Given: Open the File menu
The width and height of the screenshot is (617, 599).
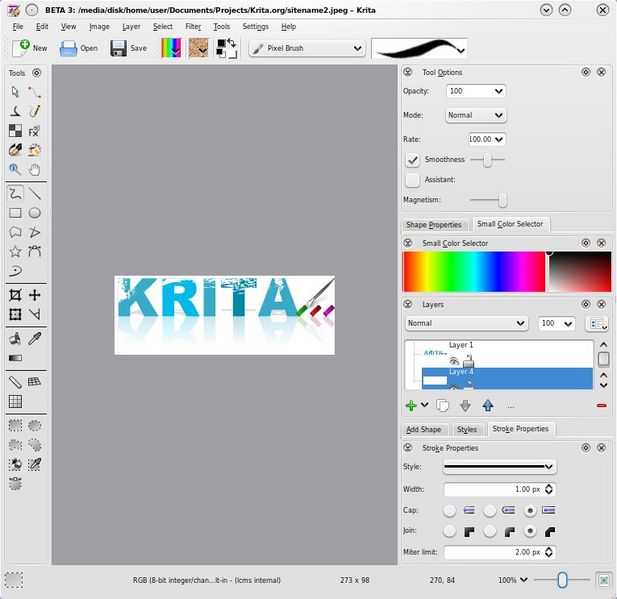Looking at the screenshot, I should (x=18, y=27).
